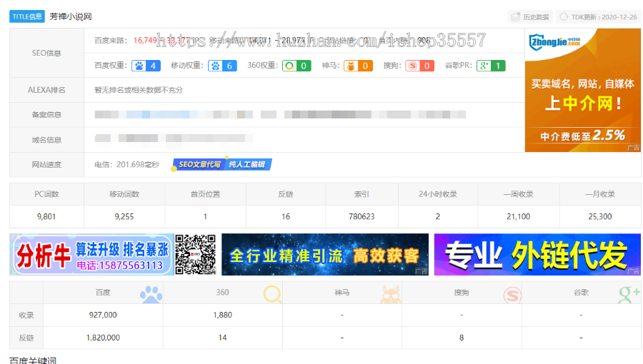Click the 索引 value 780623
643x364 pixels.
coord(362,216)
